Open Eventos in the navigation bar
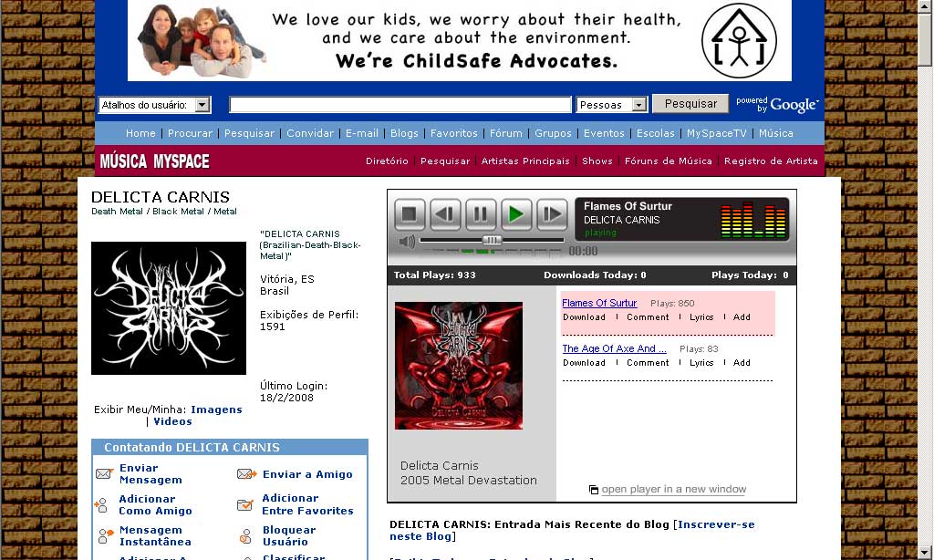The image size is (934, 560). (604, 133)
